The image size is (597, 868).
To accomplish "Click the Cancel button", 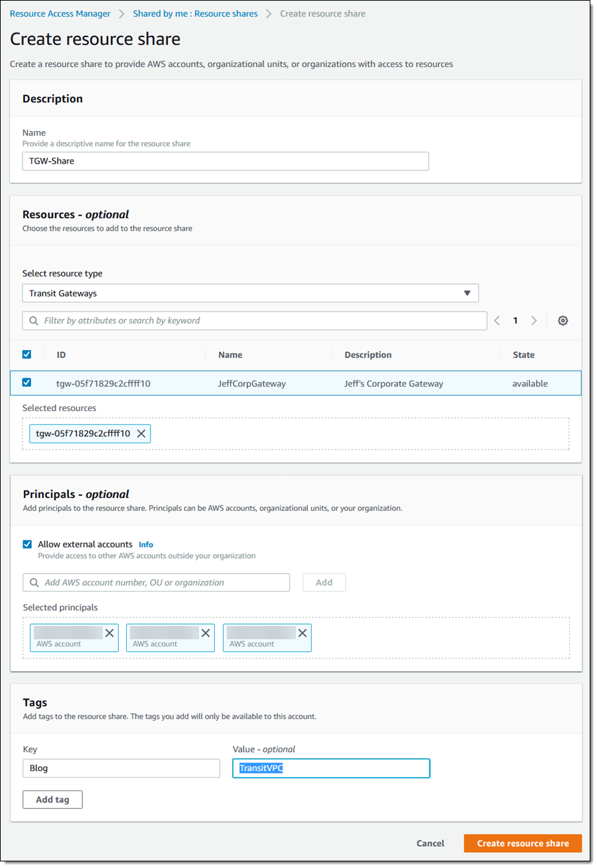I will [x=430, y=843].
